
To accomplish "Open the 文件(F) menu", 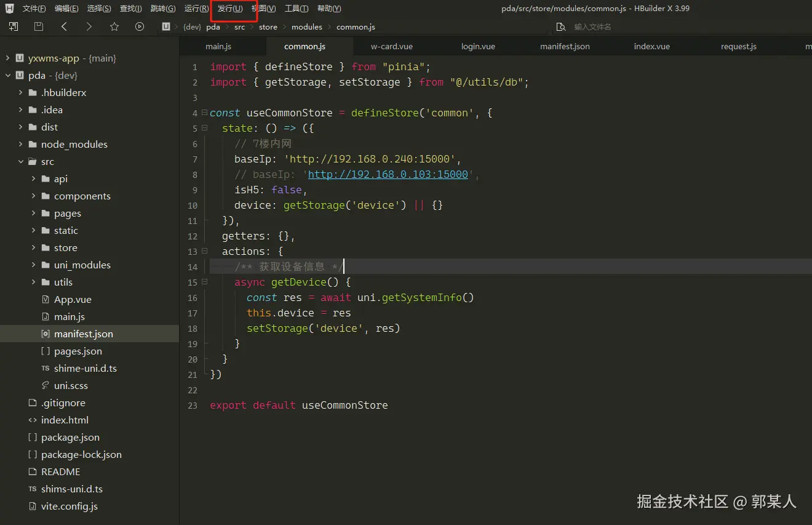I will 34,9.
